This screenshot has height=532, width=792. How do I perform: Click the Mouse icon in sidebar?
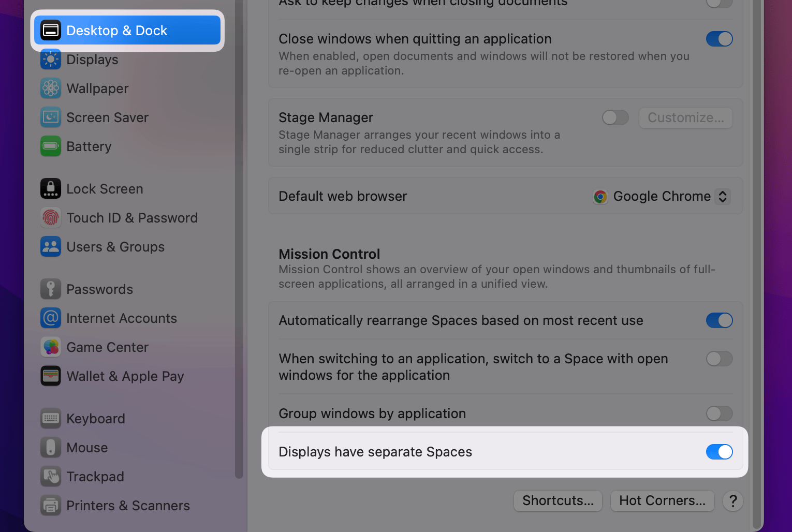[51, 448]
